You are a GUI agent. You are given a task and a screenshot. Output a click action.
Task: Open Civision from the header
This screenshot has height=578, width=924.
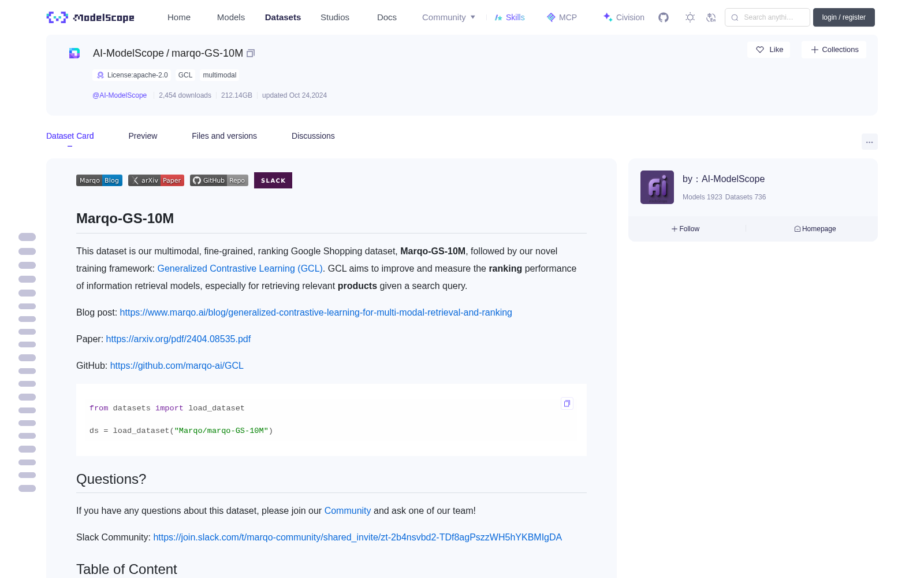624,17
